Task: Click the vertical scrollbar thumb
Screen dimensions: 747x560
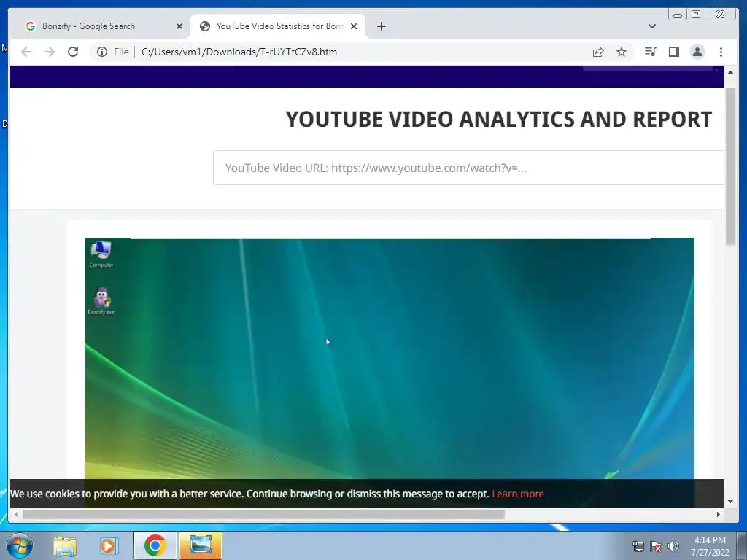Action: tap(730, 166)
